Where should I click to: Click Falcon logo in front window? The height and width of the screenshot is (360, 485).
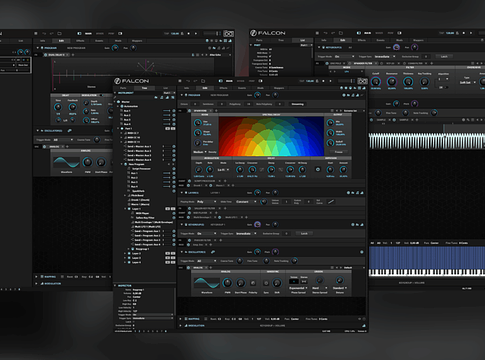click(131, 81)
